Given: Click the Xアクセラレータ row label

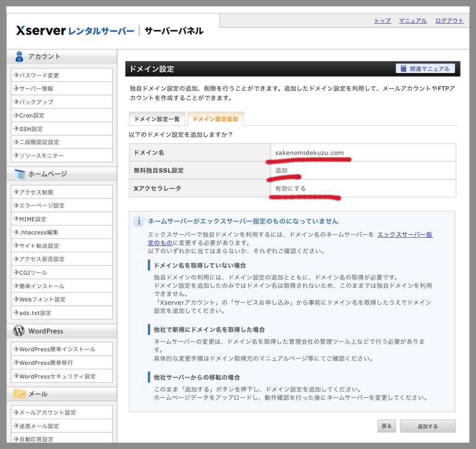Looking at the screenshot, I should tap(157, 189).
